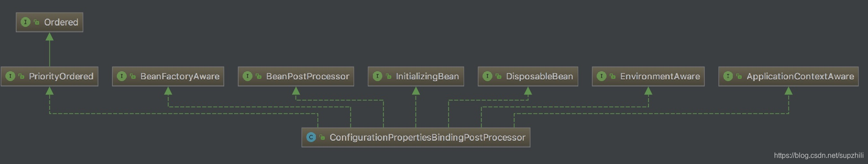Screen dimensions: 868x164
Task: Click the public visibility icon on Ordered
Action: click(36, 22)
